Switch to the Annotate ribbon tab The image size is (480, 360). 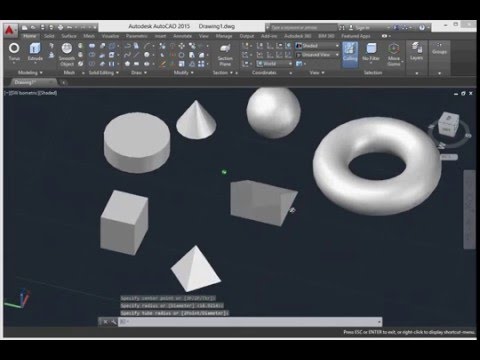click(x=182, y=36)
